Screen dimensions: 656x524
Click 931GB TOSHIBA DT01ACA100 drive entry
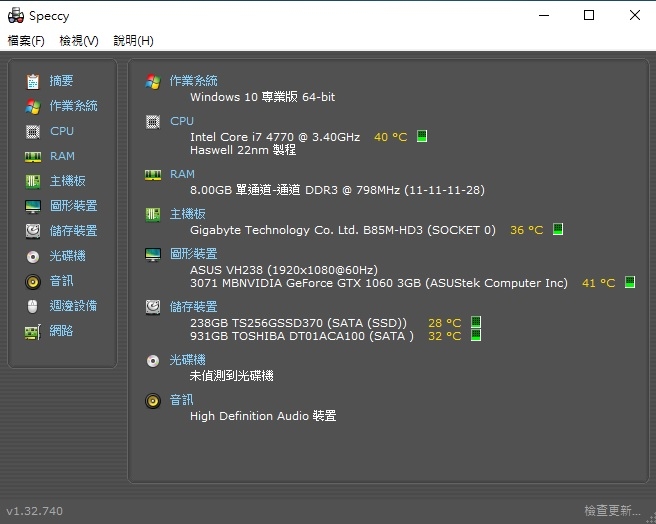coord(302,336)
